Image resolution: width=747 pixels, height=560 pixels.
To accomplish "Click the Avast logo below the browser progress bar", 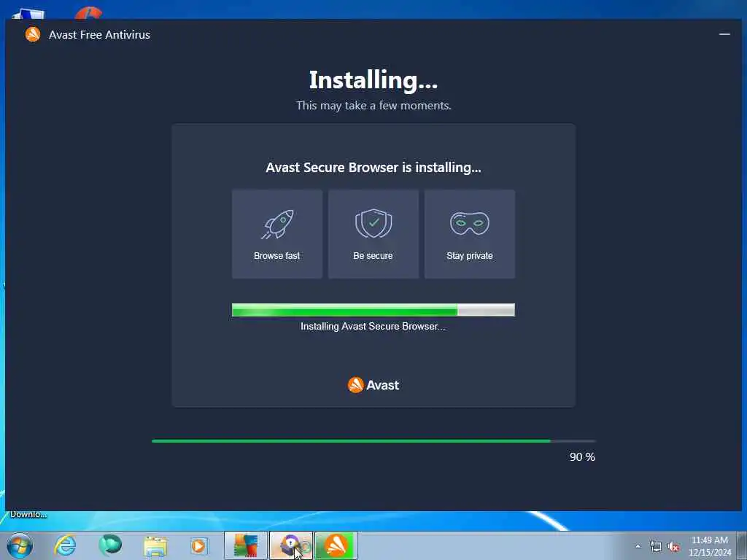I will pos(373,385).
